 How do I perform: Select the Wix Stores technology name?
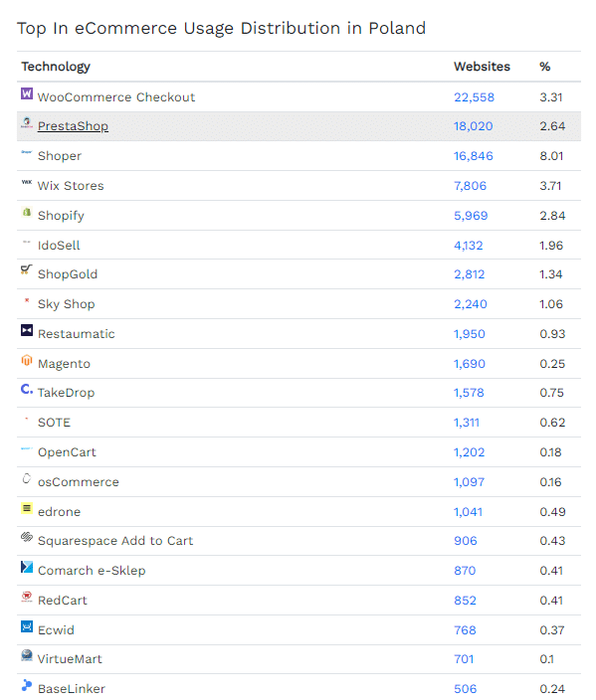[71, 186]
